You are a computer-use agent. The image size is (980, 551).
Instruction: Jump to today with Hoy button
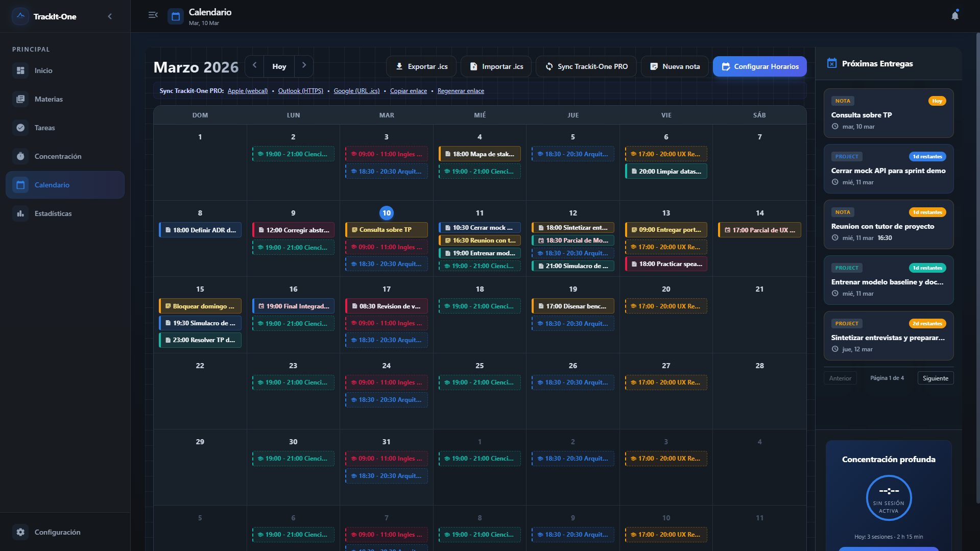point(279,66)
